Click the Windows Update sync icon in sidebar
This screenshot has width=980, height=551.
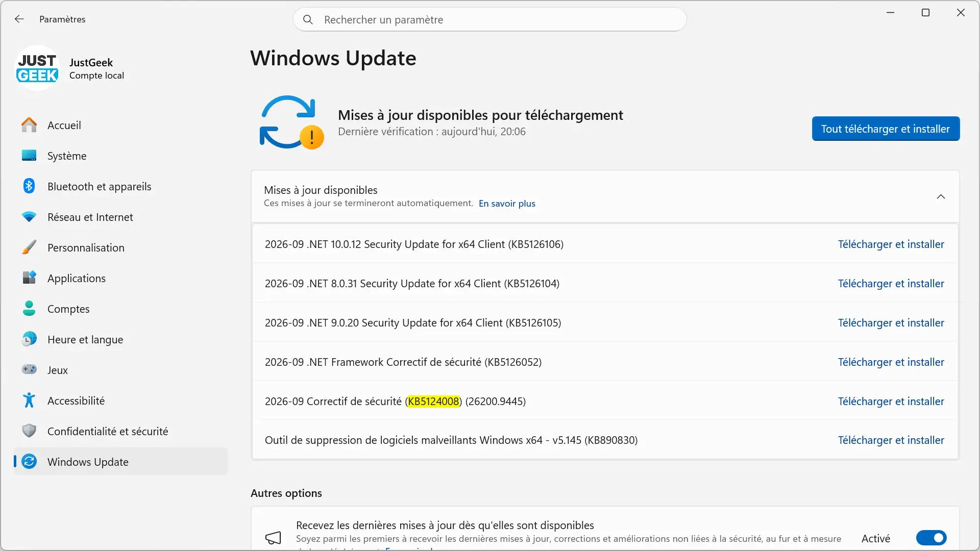click(29, 462)
